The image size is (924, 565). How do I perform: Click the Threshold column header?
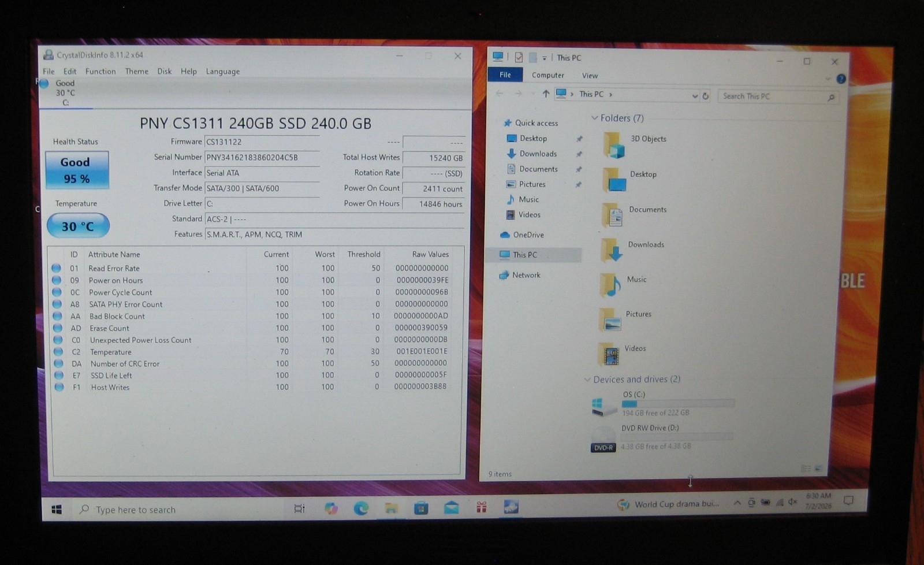(x=364, y=254)
